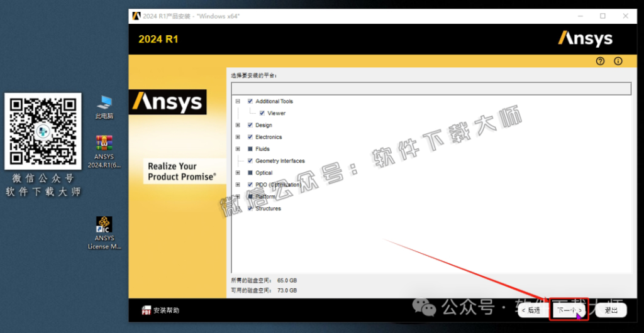Toggle the Geometry Interfaces checkbox
The height and width of the screenshot is (333, 644).
click(x=250, y=160)
